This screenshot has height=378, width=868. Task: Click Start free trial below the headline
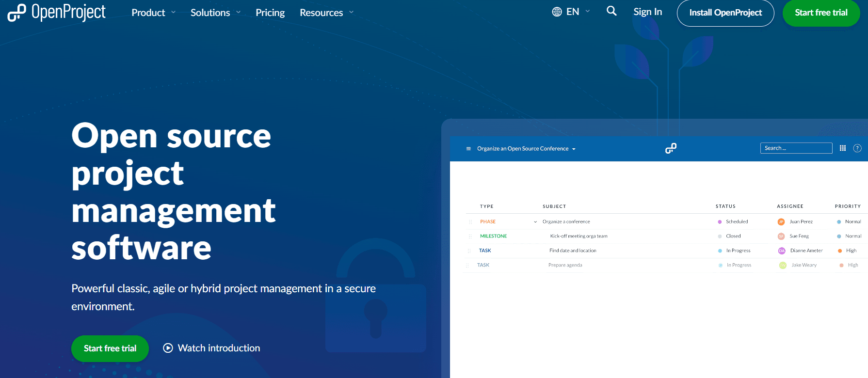coord(110,348)
